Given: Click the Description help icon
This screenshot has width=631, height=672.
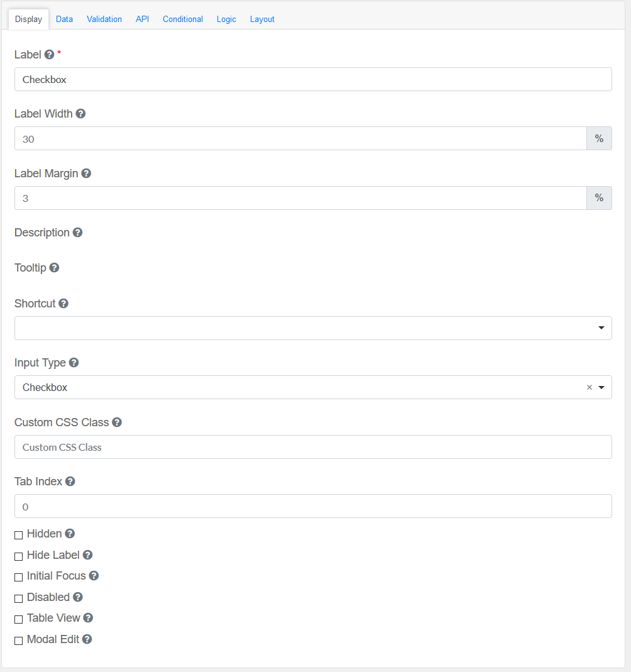Looking at the screenshot, I should (x=77, y=233).
